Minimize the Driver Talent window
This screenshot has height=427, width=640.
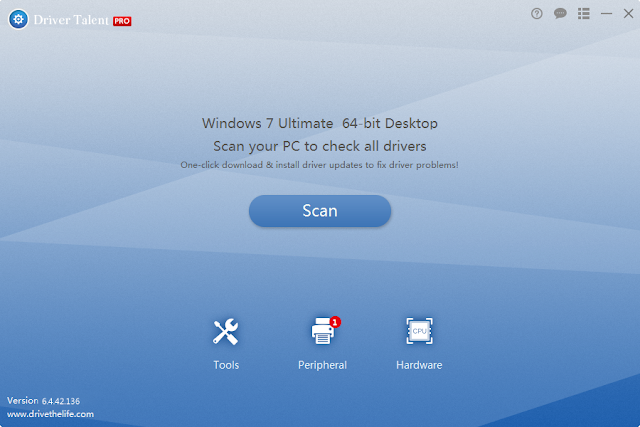(606, 13)
